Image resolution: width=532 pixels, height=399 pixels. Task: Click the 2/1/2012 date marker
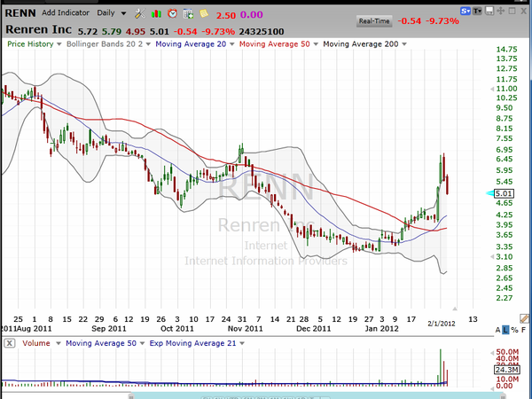442,324
